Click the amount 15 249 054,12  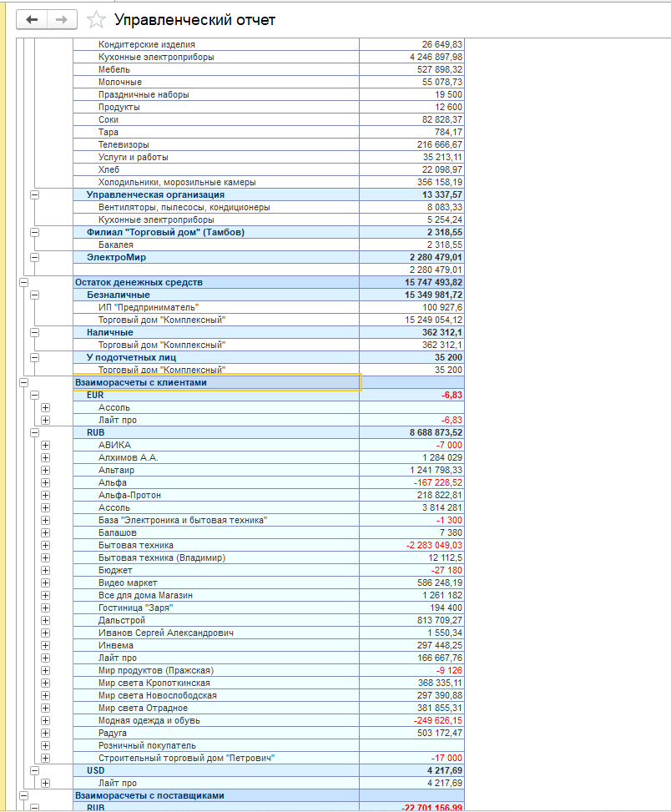[433, 320]
